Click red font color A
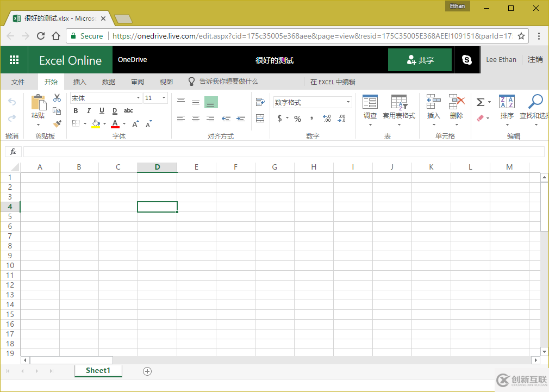549x392 pixels. 115,123
